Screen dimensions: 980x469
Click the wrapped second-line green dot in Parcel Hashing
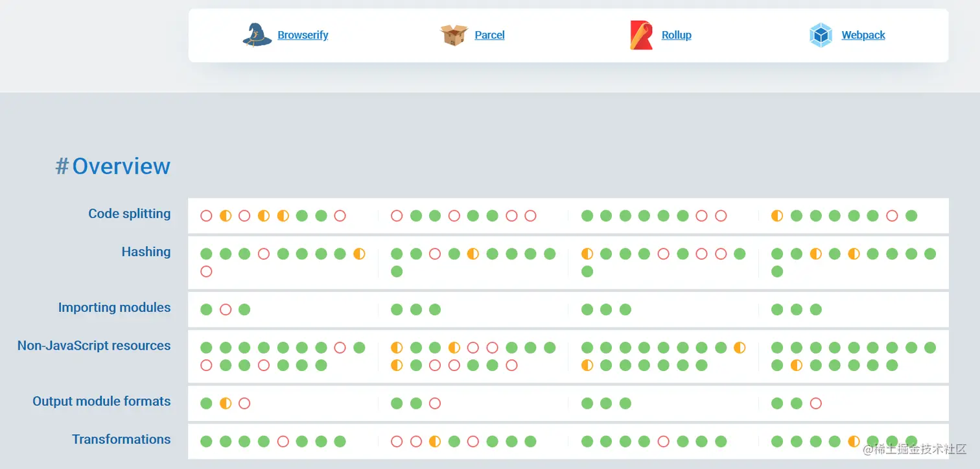pyautogui.click(x=397, y=271)
